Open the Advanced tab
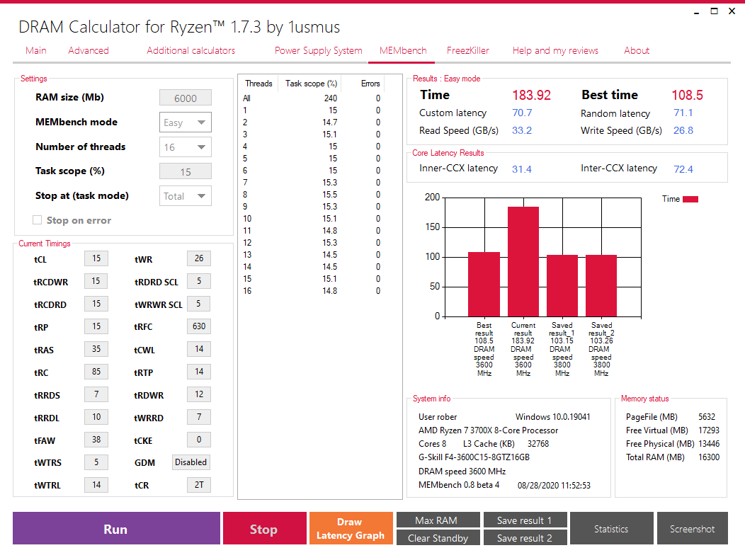The height and width of the screenshot is (560, 745). [89, 50]
